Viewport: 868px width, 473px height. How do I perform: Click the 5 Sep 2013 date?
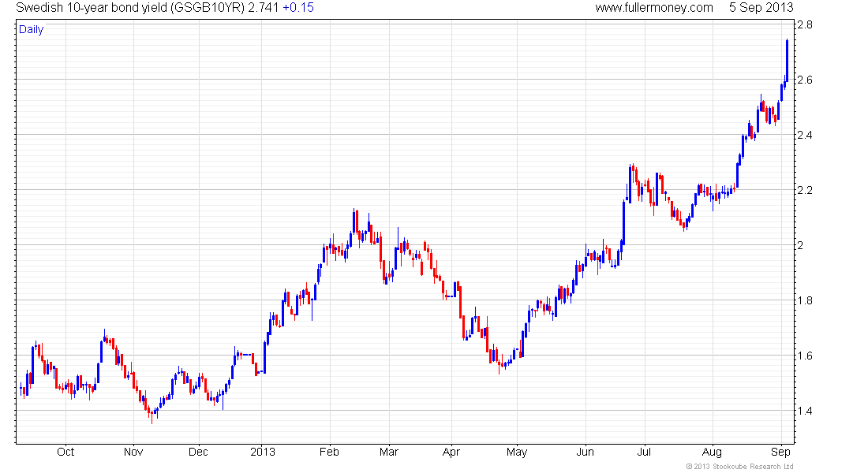tap(761, 8)
